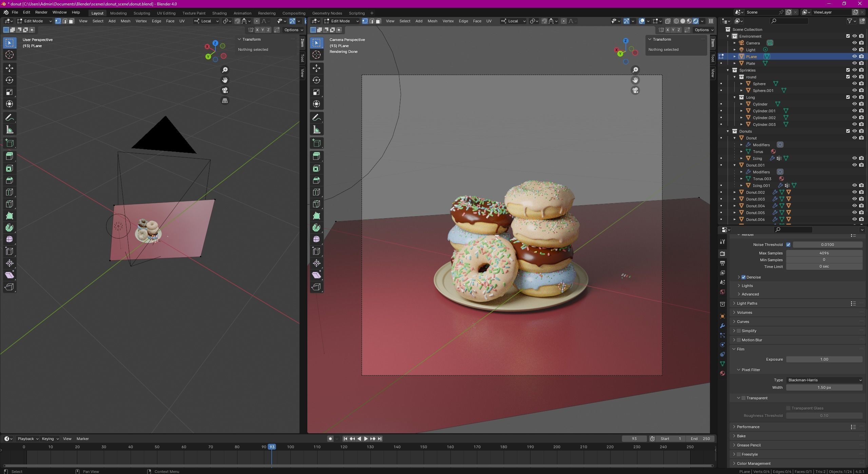Select the Move tool in left viewport
The image size is (868, 474).
(9, 68)
